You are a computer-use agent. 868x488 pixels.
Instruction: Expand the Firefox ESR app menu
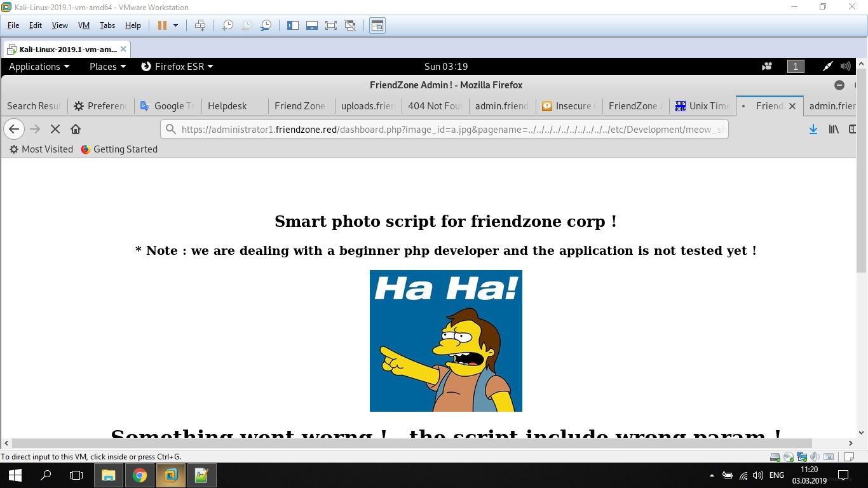point(177,66)
